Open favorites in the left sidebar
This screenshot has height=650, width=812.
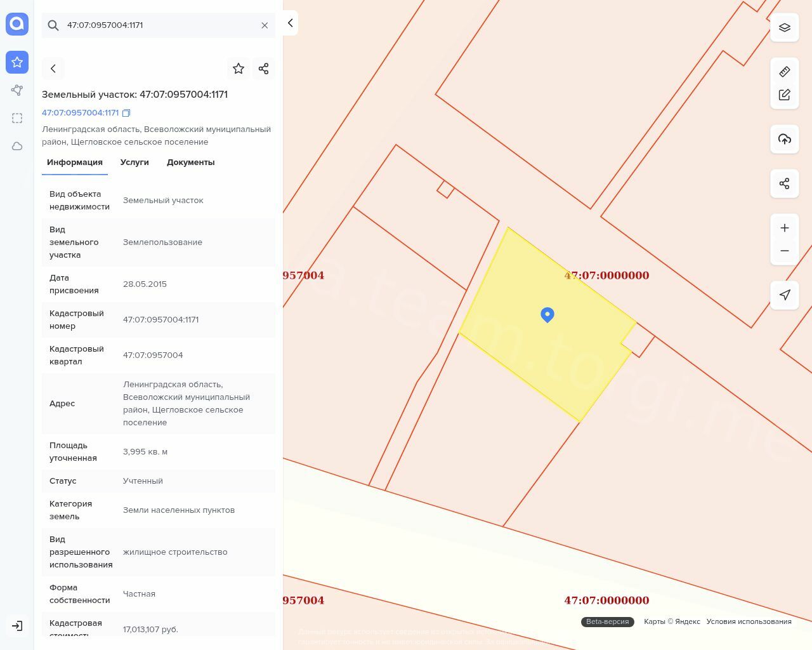pos(17,62)
